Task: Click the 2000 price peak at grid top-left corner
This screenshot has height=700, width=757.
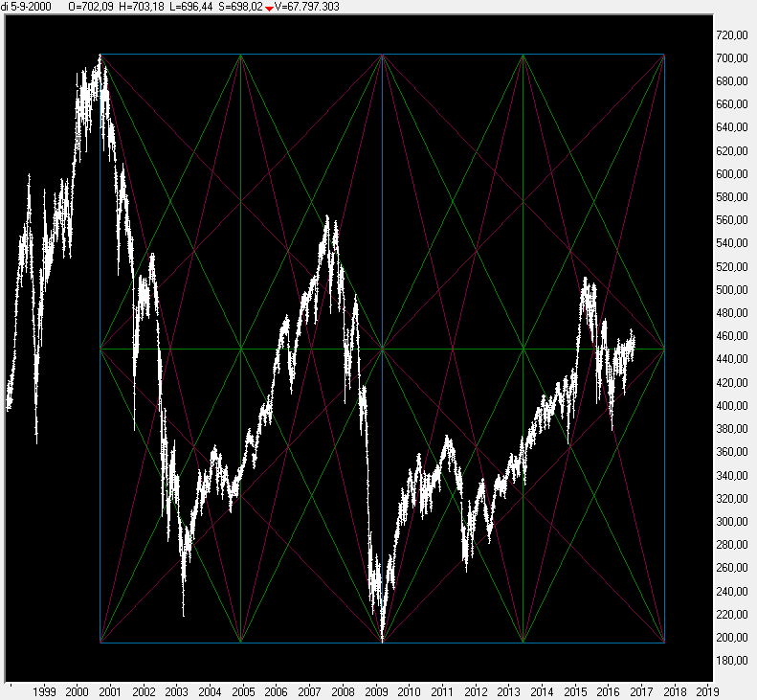Action: 100,56
